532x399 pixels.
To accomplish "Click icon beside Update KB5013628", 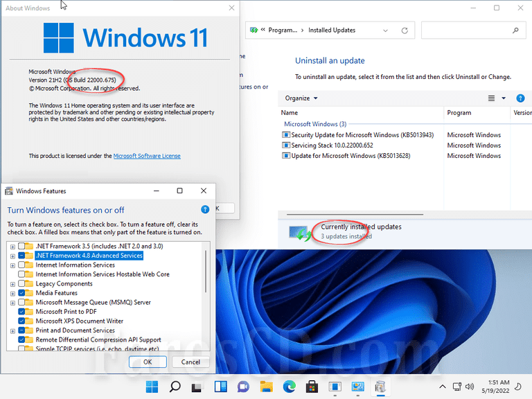I will [x=286, y=156].
